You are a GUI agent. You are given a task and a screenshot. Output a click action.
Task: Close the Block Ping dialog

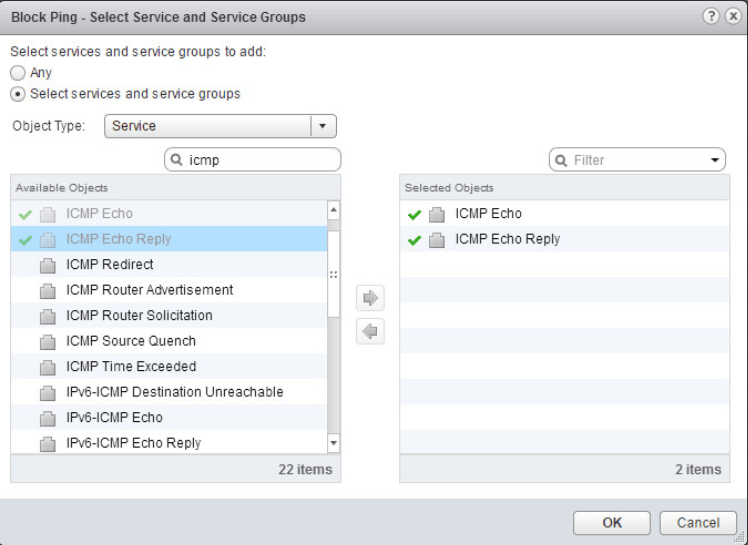pos(731,17)
